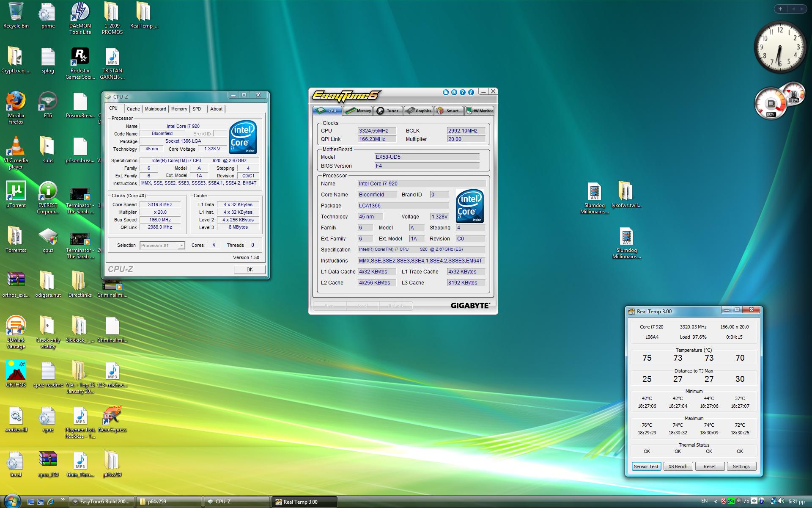The image size is (812, 508).
Task: Click Sensor Test in Real Temp
Action: pyautogui.click(x=646, y=467)
